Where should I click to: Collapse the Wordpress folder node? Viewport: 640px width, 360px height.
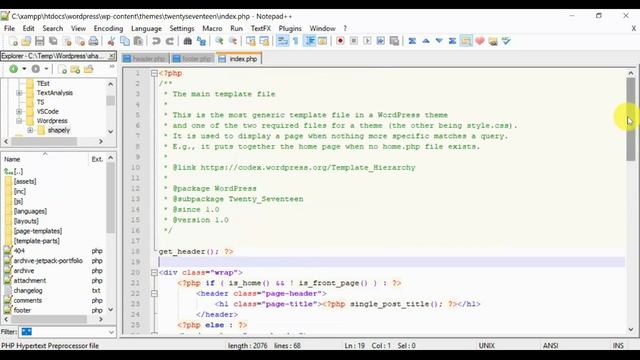coord(19,121)
